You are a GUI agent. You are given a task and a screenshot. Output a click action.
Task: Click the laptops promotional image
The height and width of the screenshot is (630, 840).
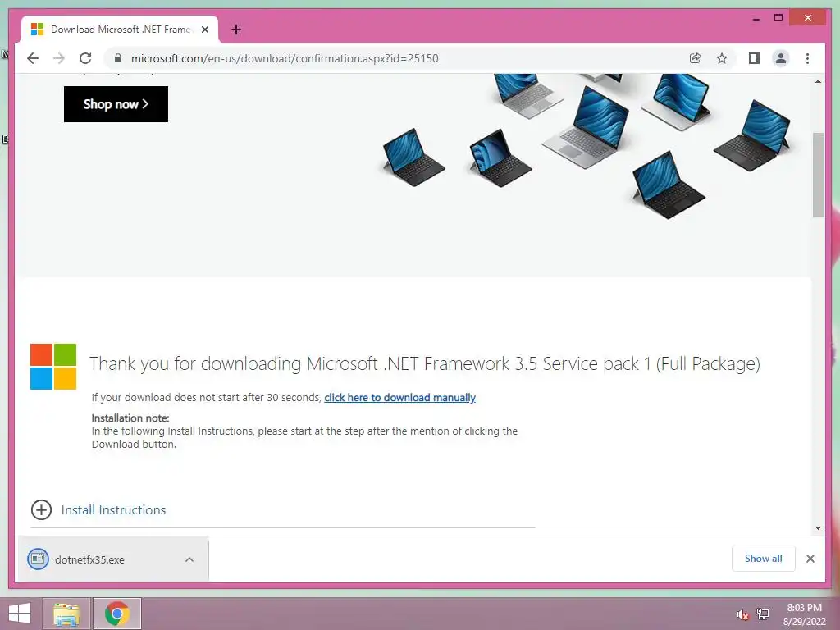coord(586,146)
